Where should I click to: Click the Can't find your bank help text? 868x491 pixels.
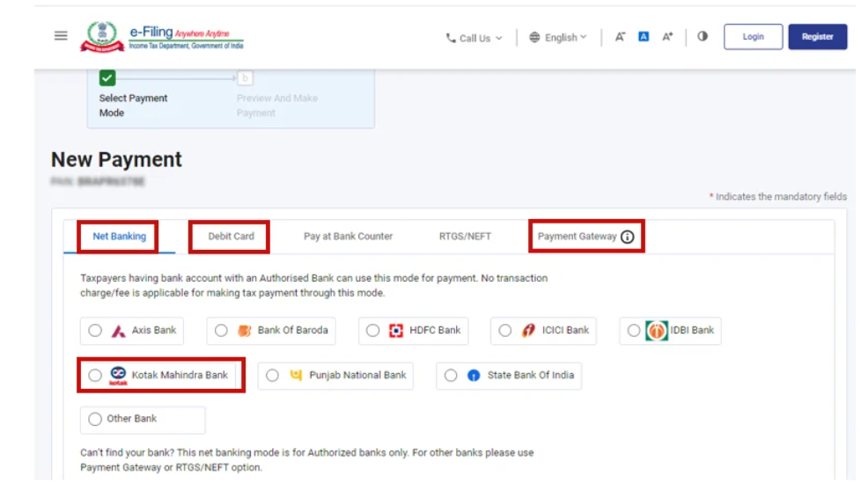click(x=306, y=460)
